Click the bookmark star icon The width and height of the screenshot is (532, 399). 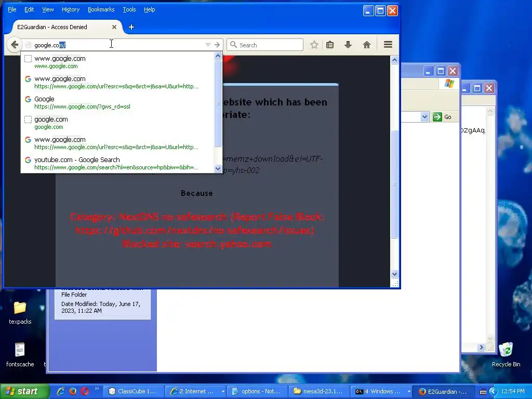[x=314, y=45]
